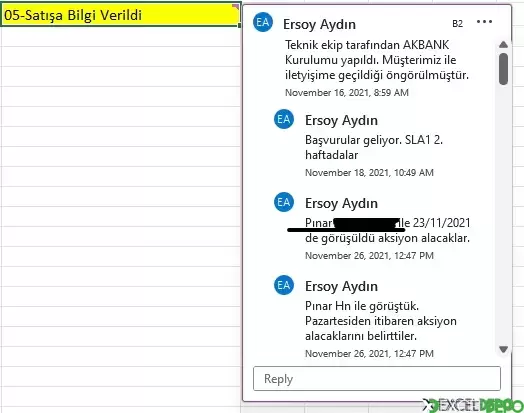Click the top EA avatar beside Ersoy Aydın

click(263, 22)
